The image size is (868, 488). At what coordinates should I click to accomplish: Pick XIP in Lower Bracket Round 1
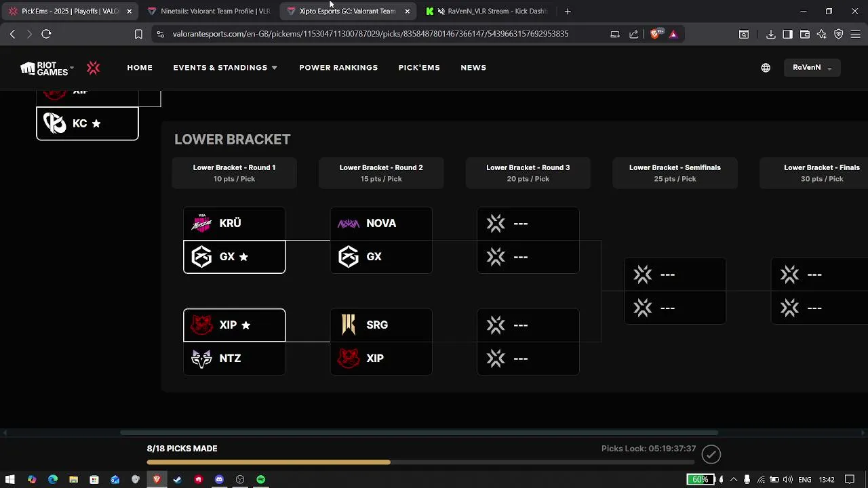(234, 325)
